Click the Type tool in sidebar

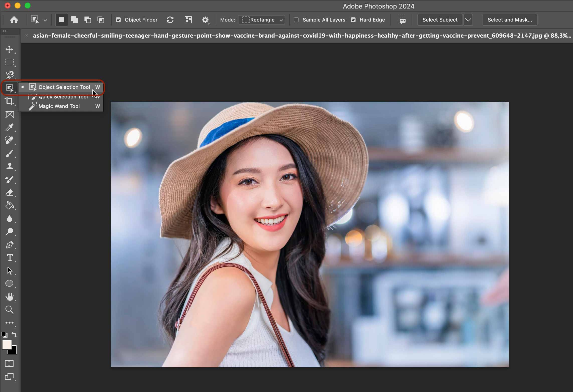[10, 257]
